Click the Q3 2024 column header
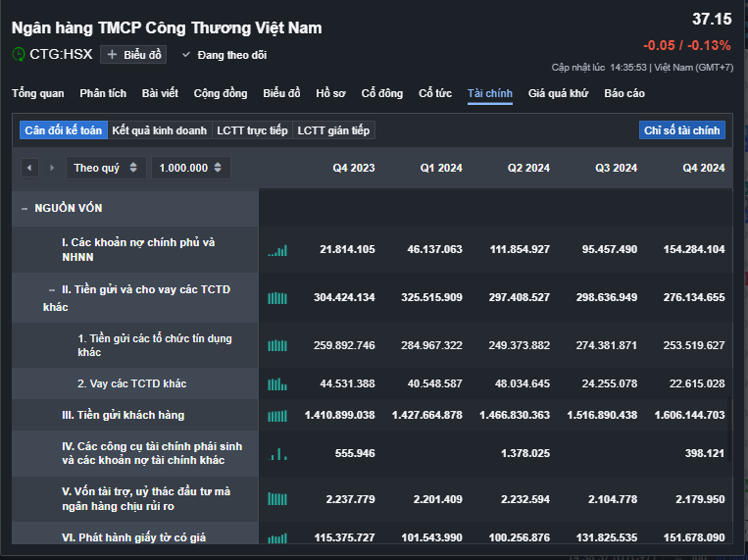Screen dimensions: 748x560 (616, 168)
